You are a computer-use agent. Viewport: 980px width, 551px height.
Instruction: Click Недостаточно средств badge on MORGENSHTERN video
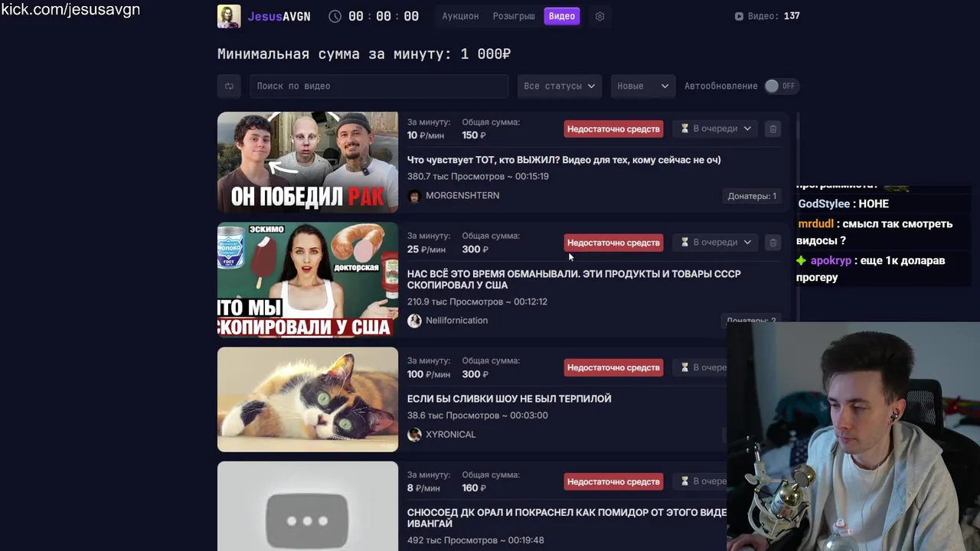point(613,129)
